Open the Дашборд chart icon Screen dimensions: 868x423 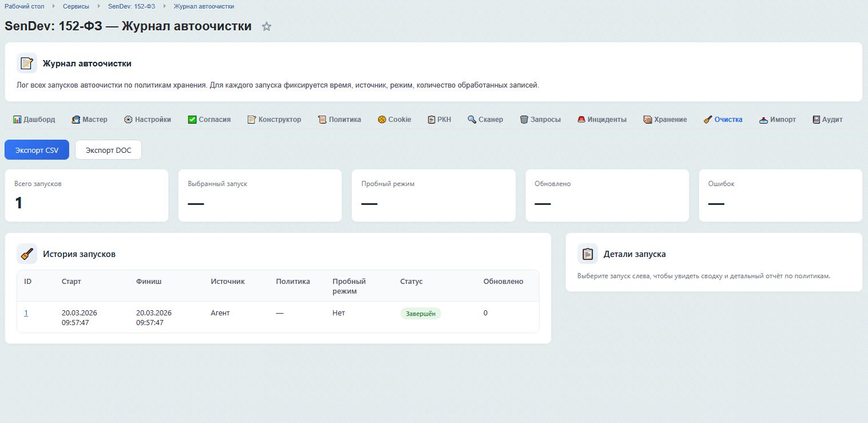tap(17, 120)
